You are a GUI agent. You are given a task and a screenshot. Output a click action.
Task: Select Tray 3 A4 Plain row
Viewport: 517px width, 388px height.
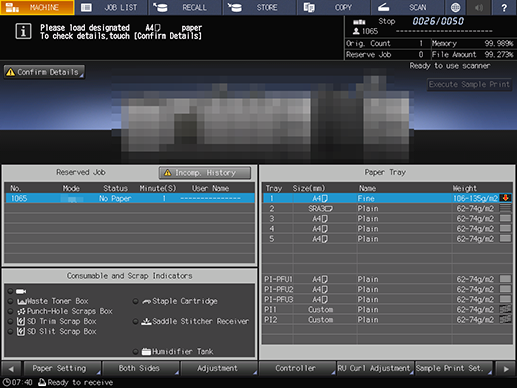pyautogui.click(x=388, y=219)
